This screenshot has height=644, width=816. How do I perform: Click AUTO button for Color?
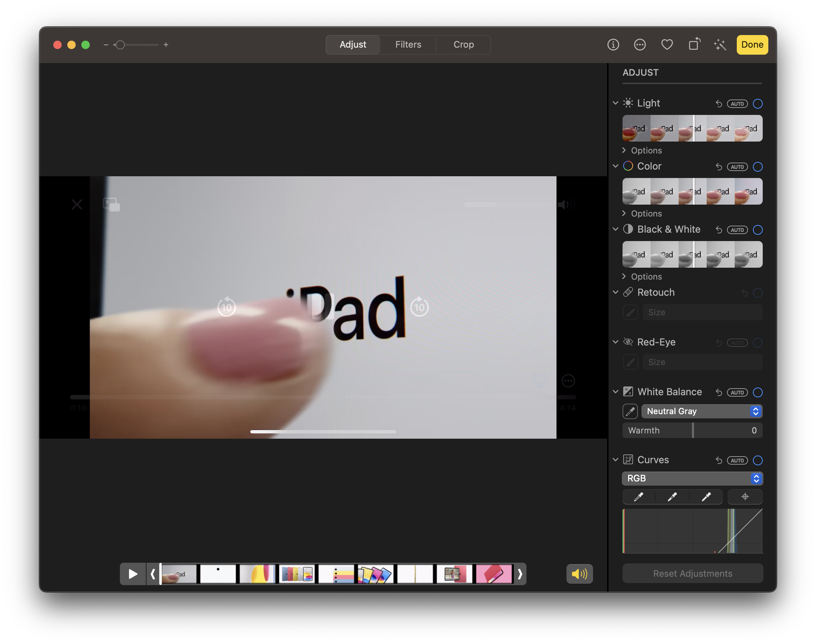[x=737, y=167]
